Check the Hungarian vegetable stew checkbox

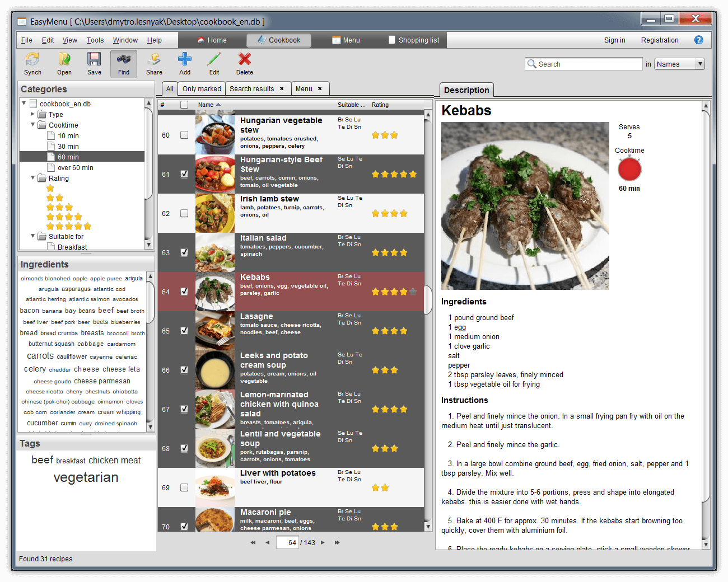(184, 135)
